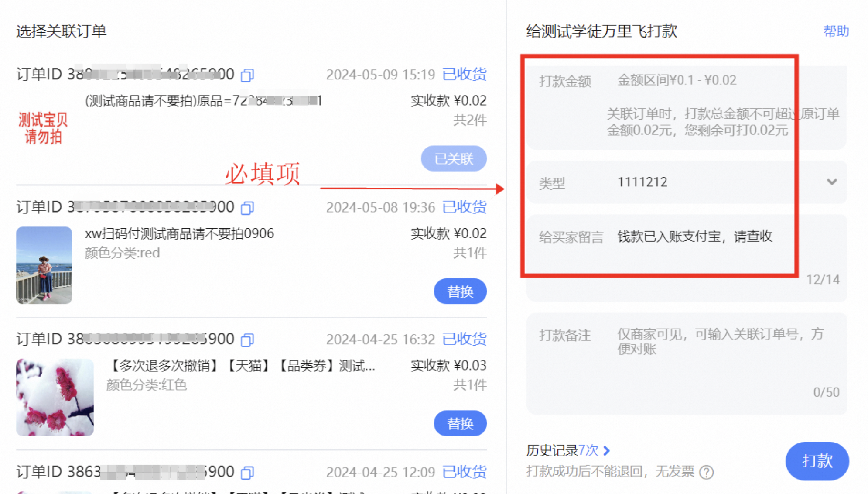The image size is (868, 494).
Task: Click the 0/50 character counter
Action: point(826,392)
